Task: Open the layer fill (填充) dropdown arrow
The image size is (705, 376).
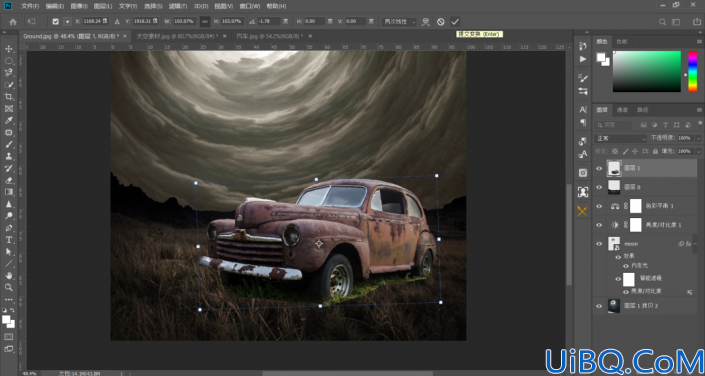Action: [698, 151]
